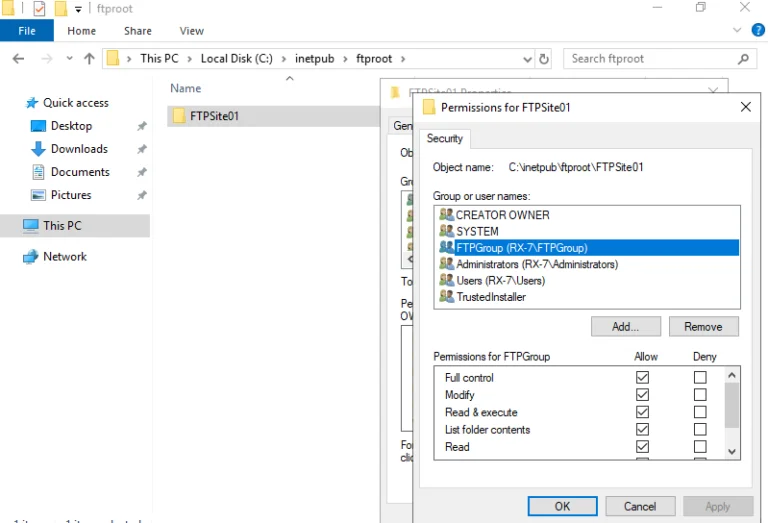Expand the chevron after ftproot breadcrumb
This screenshot has width=768, height=523.
[x=403, y=59]
